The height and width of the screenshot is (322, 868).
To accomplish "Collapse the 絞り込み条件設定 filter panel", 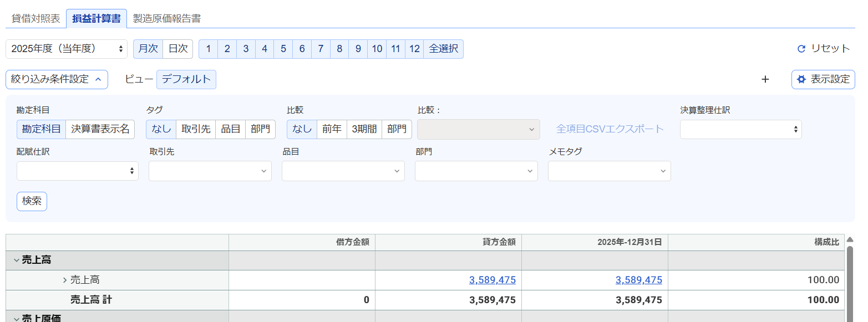I will 57,79.
